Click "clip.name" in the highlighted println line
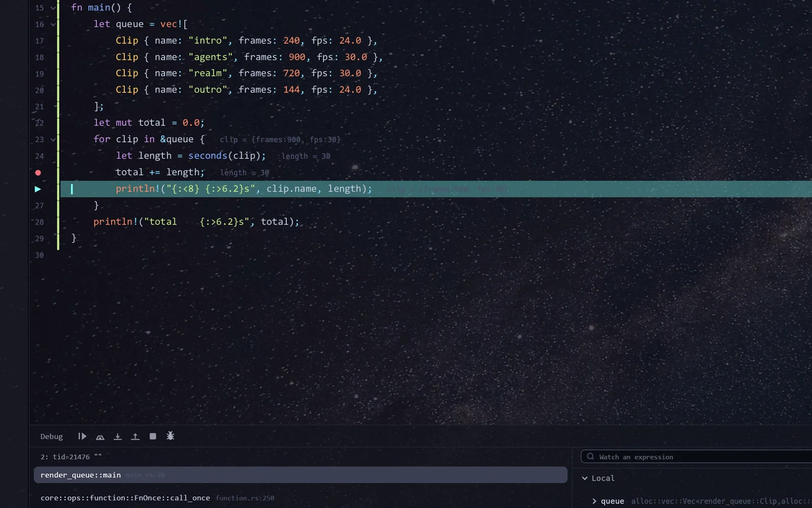This screenshot has height=508, width=812. (291, 189)
